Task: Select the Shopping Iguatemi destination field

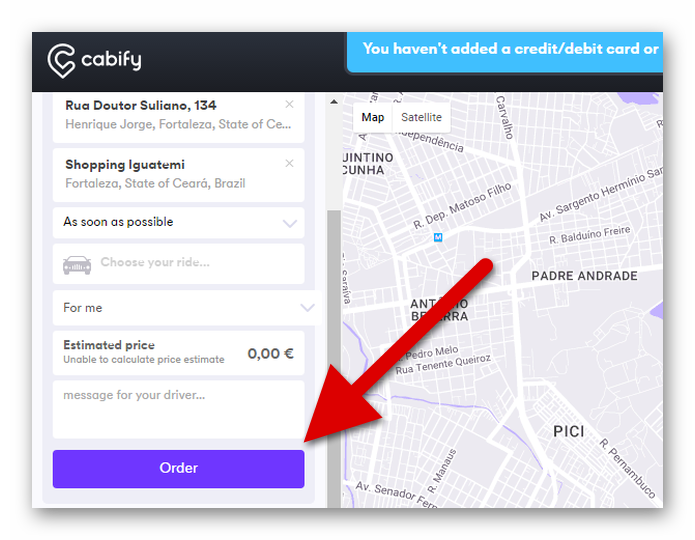Action: [178, 175]
